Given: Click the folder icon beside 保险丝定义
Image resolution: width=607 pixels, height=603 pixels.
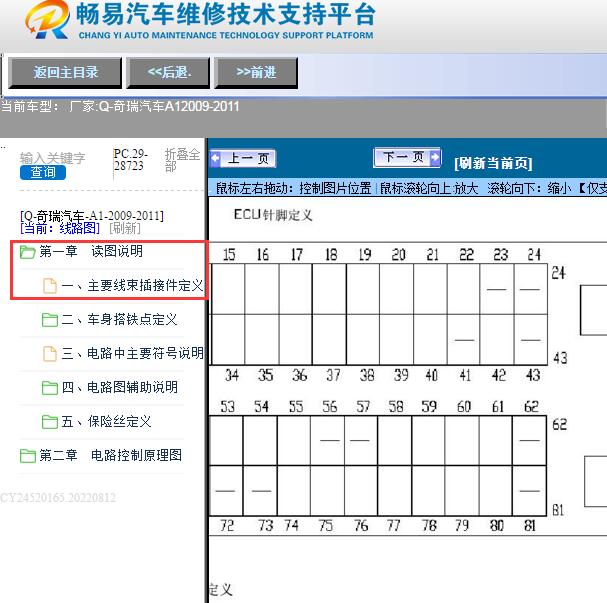Looking at the screenshot, I should coord(50,421).
